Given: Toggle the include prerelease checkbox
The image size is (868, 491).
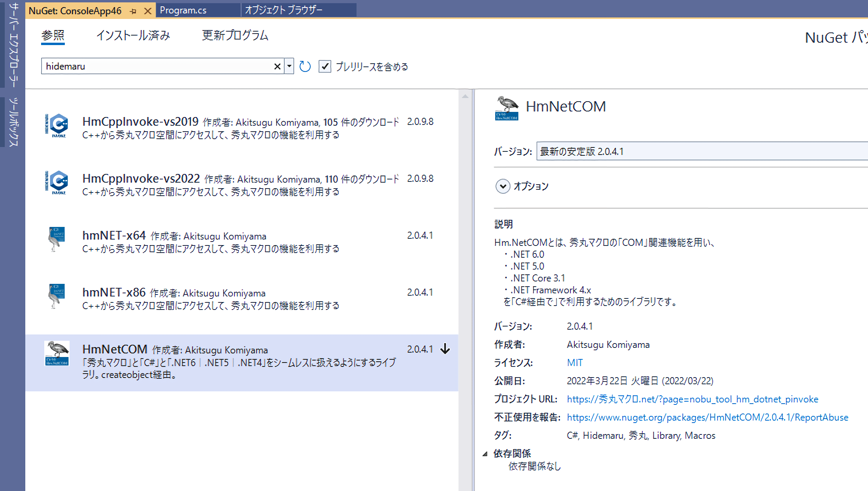Looking at the screenshot, I should click(x=325, y=66).
